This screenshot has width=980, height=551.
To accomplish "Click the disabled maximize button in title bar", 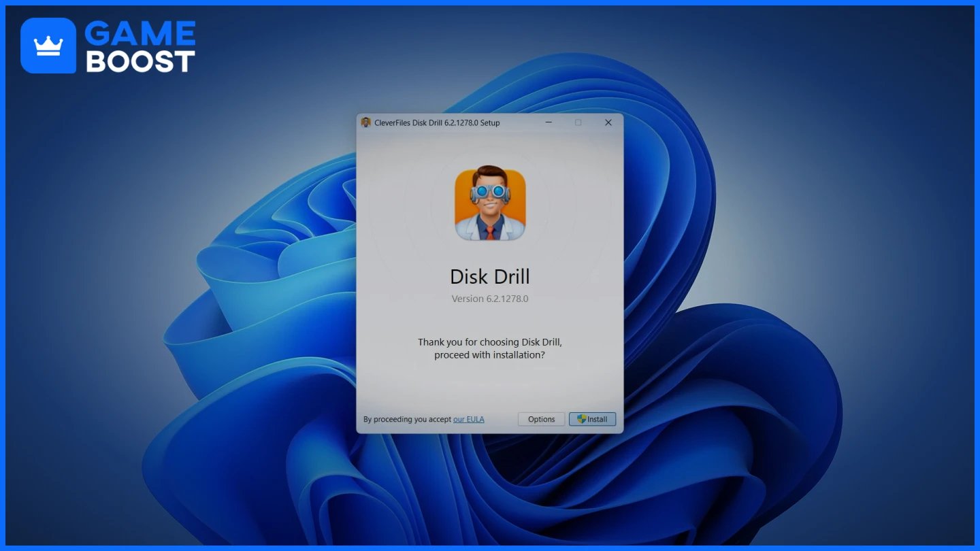I will [x=578, y=122].
